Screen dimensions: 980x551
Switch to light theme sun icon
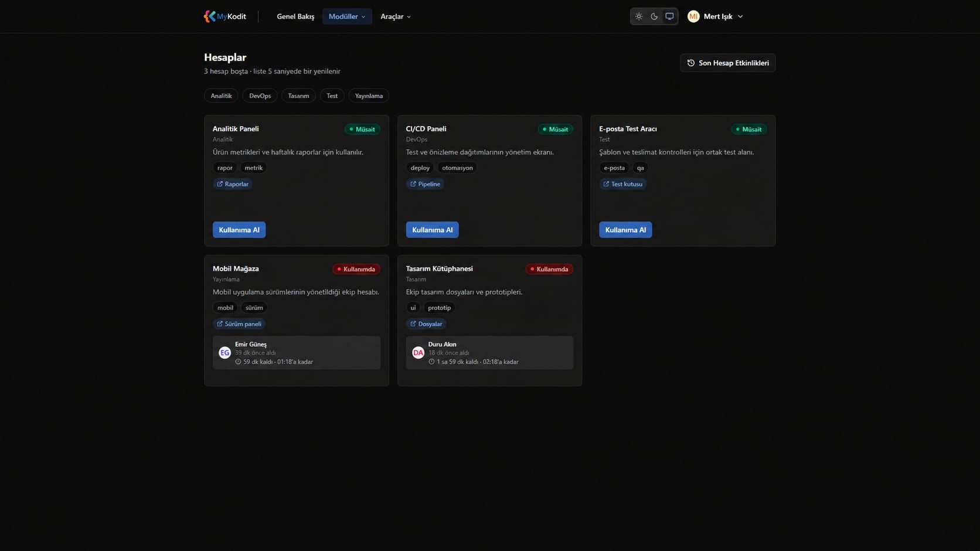[x=639, y=16]
